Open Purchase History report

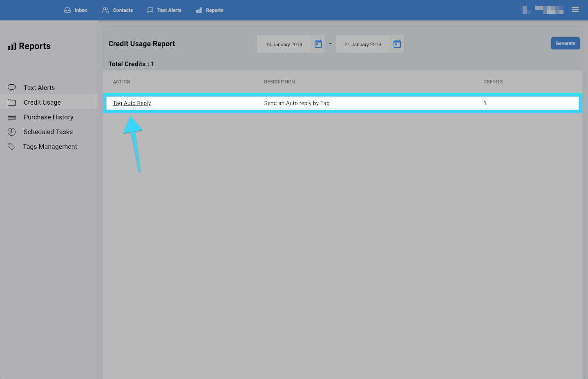(49, 117)
